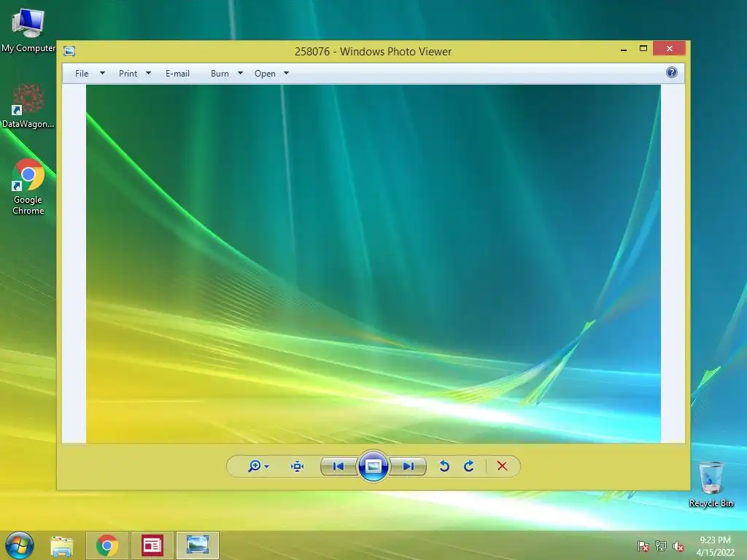747x560 pixels.
Task: Expand the Open dropdown arrow
Action: click(286, 74)
